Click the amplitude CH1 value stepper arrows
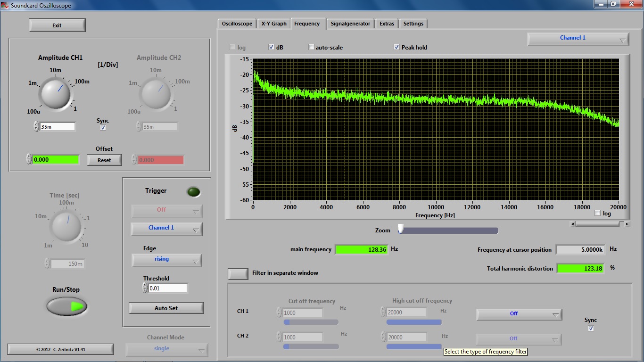The height and width of the screenshot is (362, 644). [x=36, y=126]
